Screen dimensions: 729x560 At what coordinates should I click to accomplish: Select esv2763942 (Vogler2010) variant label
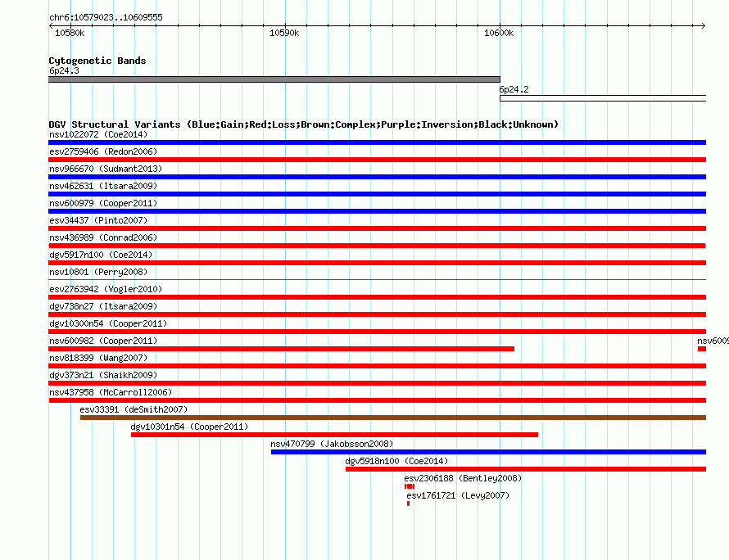106,289
